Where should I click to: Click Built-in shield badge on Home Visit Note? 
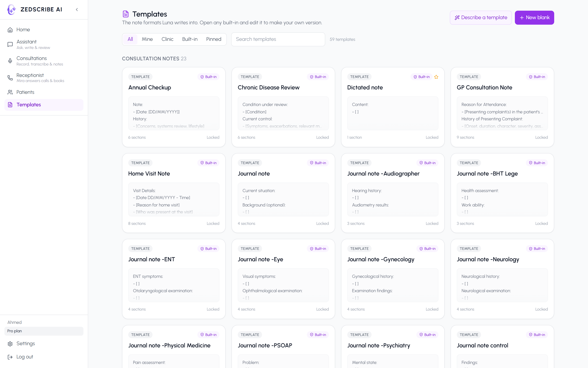tap(209, 163)
